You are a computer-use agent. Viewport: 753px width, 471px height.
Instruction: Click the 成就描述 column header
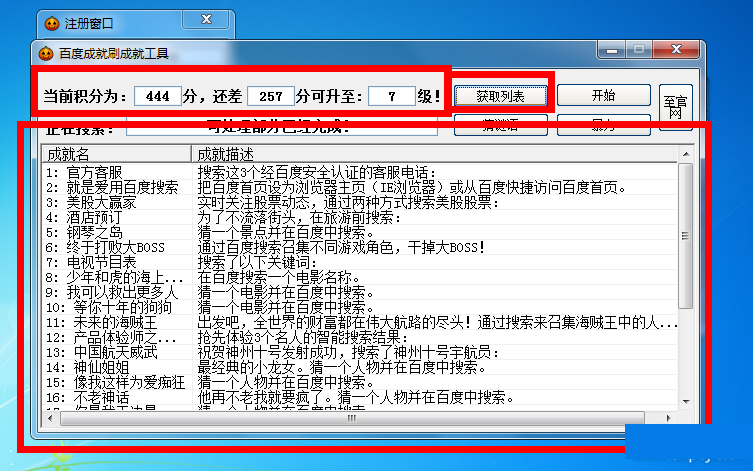click(x=434, y=154)
